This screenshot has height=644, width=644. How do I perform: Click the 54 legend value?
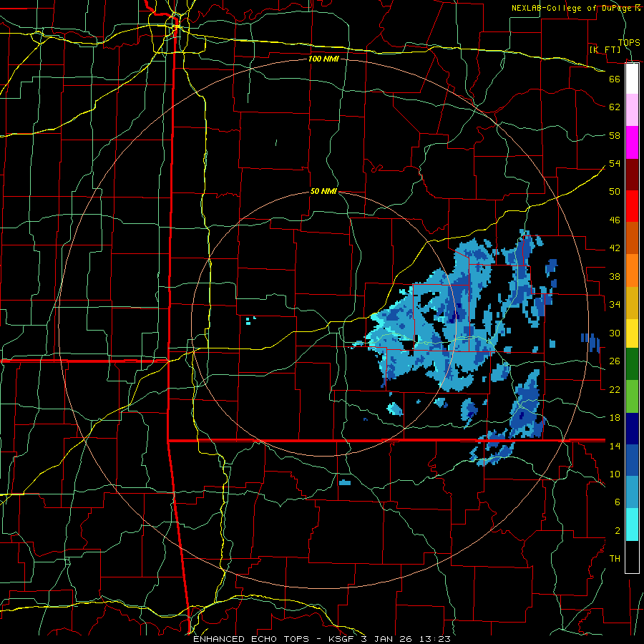[615, 163]
